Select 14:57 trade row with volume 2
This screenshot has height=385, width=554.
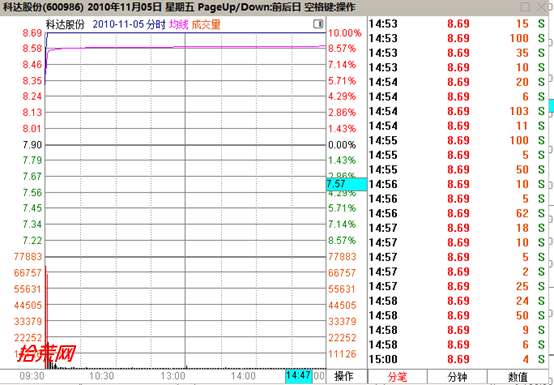[457, 272]
